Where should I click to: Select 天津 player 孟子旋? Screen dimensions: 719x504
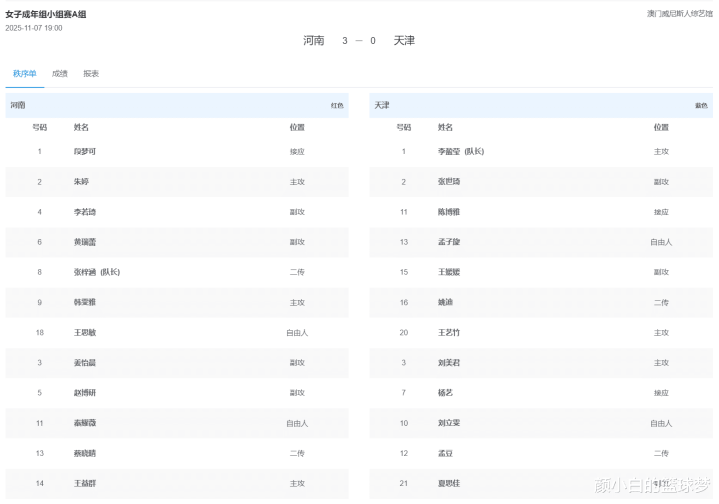coord(449,242)
